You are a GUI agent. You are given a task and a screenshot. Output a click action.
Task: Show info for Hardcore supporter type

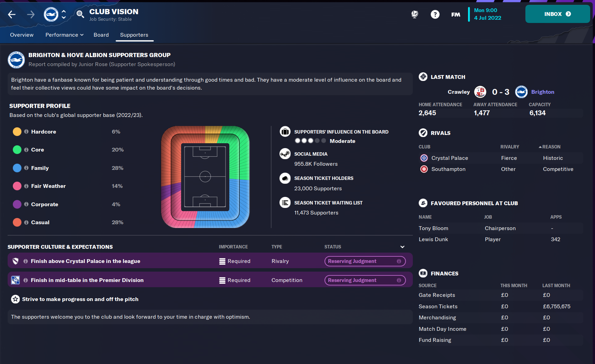[26, 131]
